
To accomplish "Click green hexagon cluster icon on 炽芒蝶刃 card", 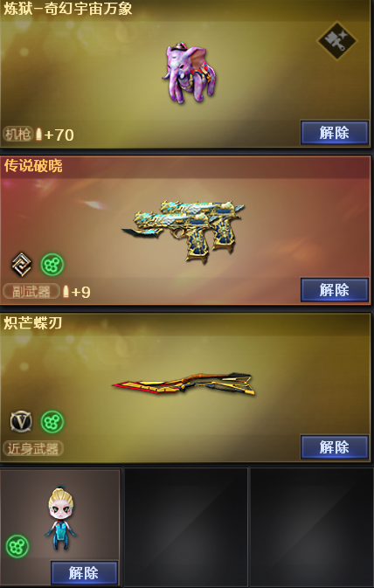I will (x=52, y=422).
